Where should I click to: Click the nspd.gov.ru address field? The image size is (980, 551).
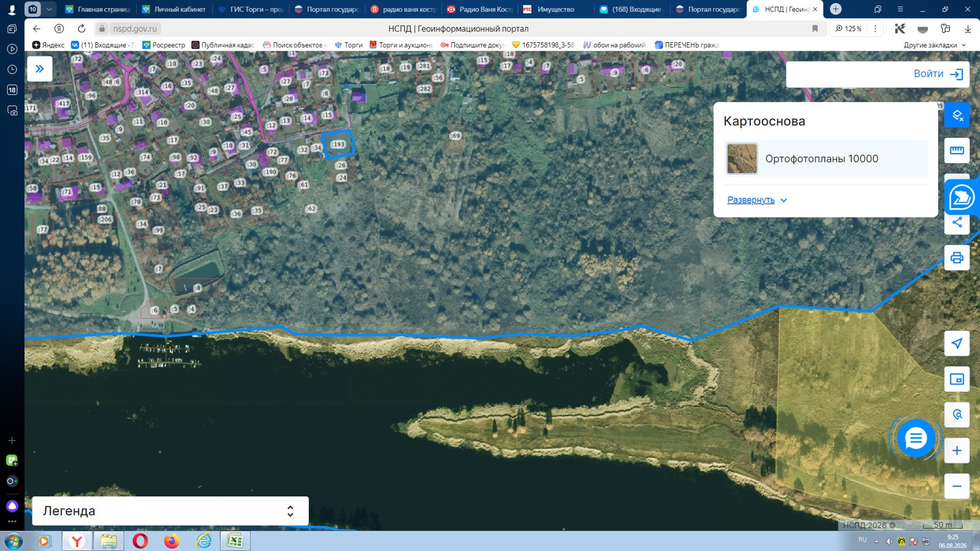[135, 29]
